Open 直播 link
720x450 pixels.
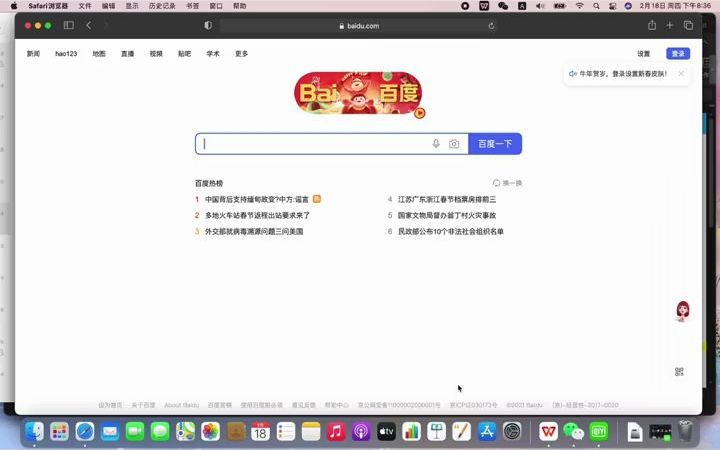click(127, 53)
